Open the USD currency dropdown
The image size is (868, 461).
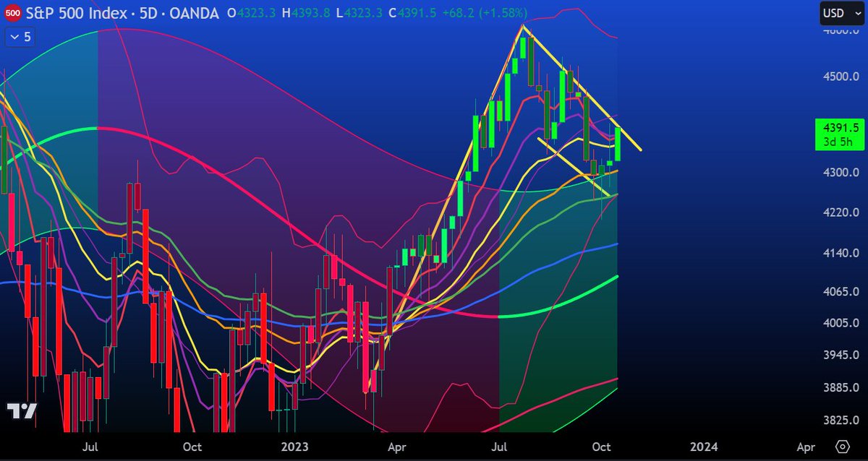click(x=841, y=12)
